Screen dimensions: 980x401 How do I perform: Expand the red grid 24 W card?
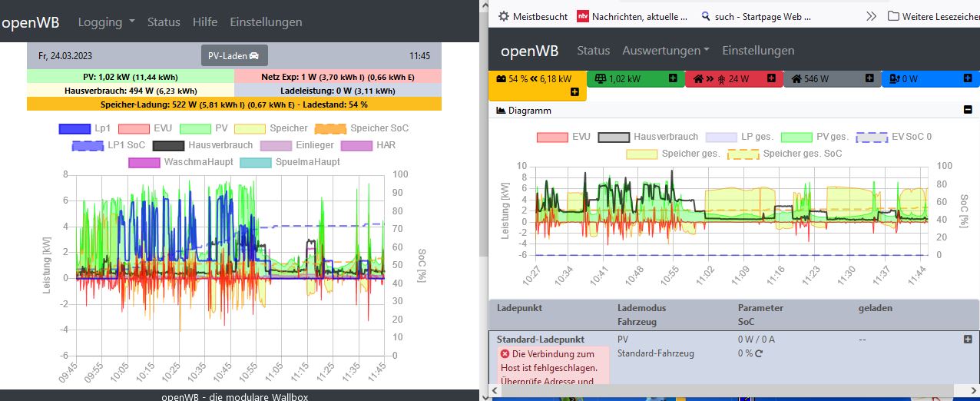coord(771,78)
